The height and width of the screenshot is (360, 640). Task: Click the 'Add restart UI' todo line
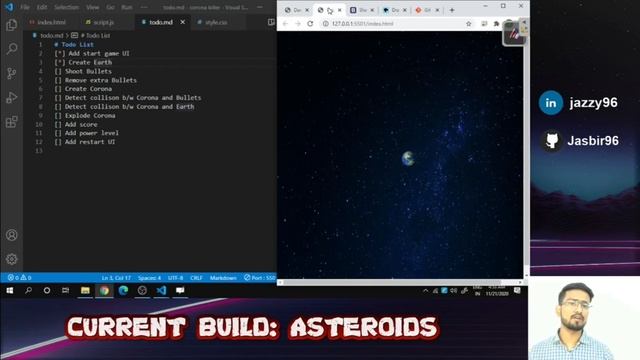click(84, 142)
